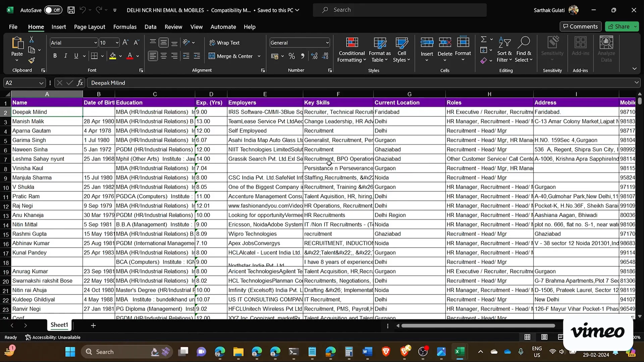This screenshot has width=644, height=362.
Task: Expand the General number format dropdown
Action: pyautogui.click(x=327, y=43)
